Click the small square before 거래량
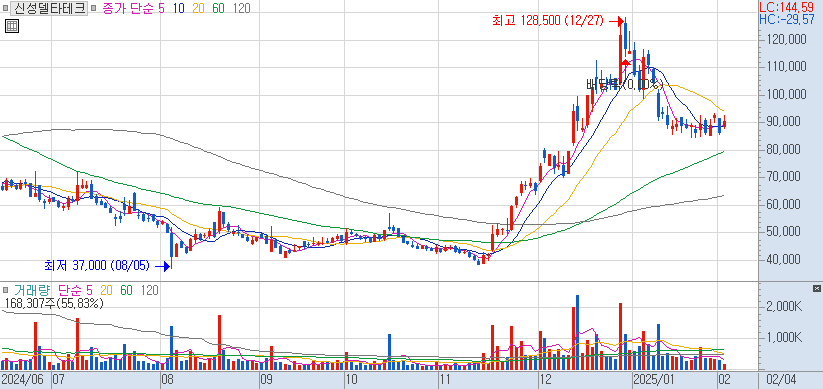The image size is (823, 389). 5,290
